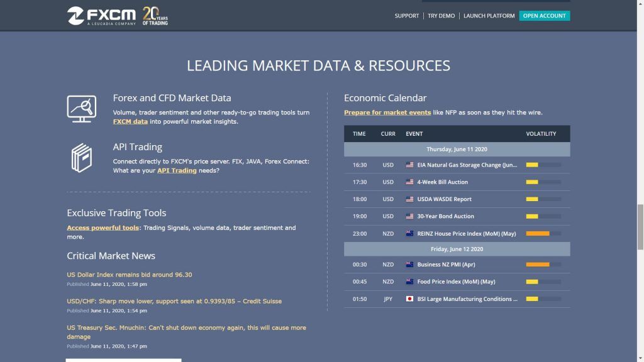Click US flag beside 4-Week Bill Auction
The width and height of the screenshot is (644, 362).
(409, 182)
